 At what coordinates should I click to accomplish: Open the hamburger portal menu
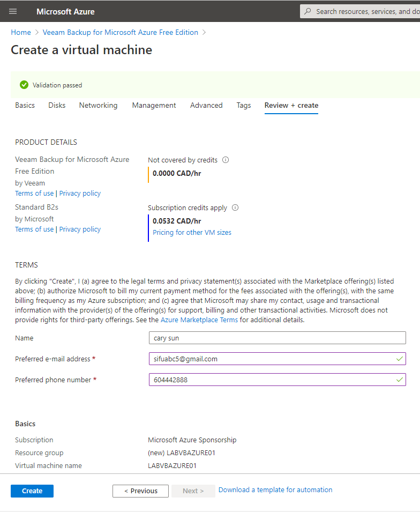point(13,11)
